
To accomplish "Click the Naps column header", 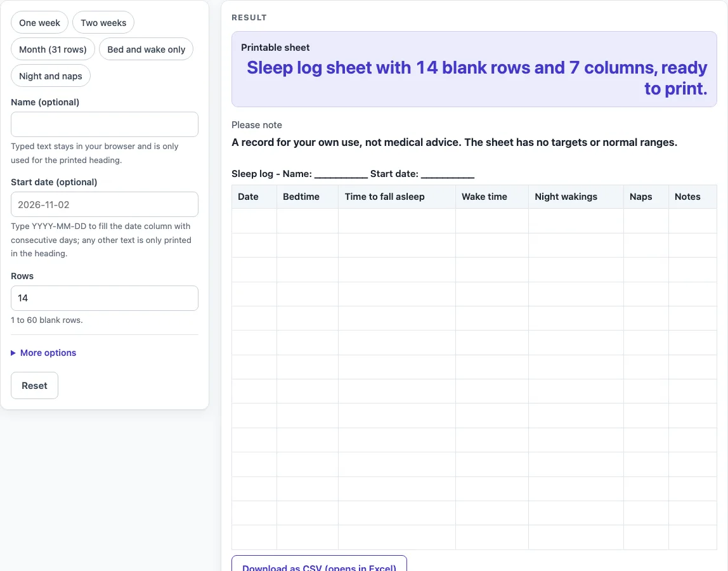I will tap(646, 197).
